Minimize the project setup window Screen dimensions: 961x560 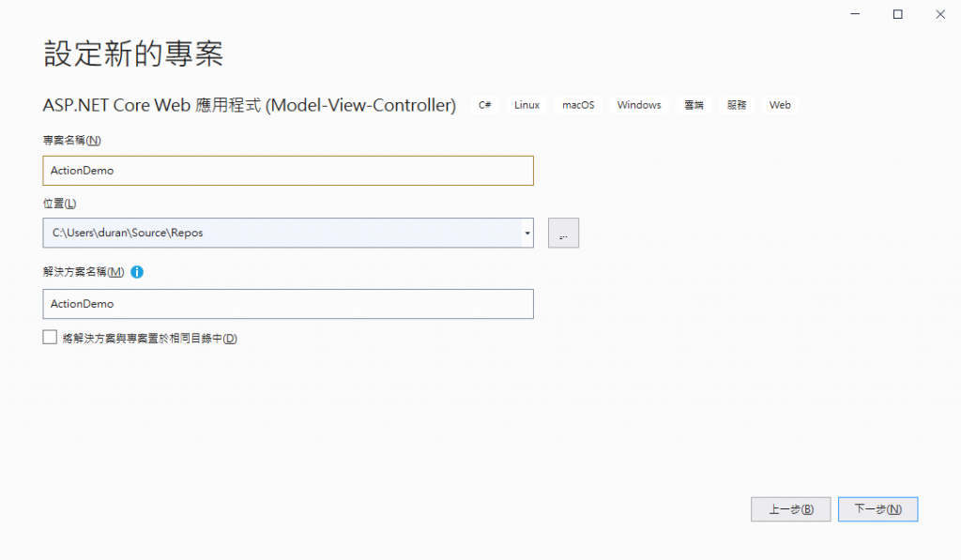[x=856, y=14]
